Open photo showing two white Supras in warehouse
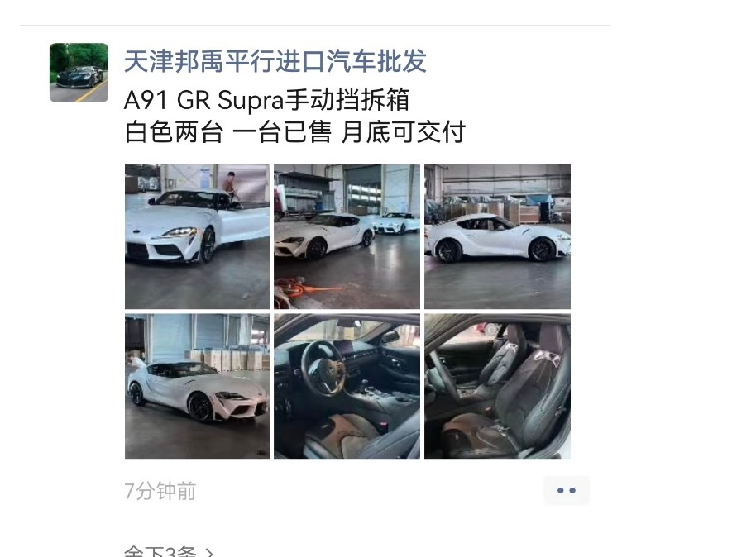 (347, 236)
